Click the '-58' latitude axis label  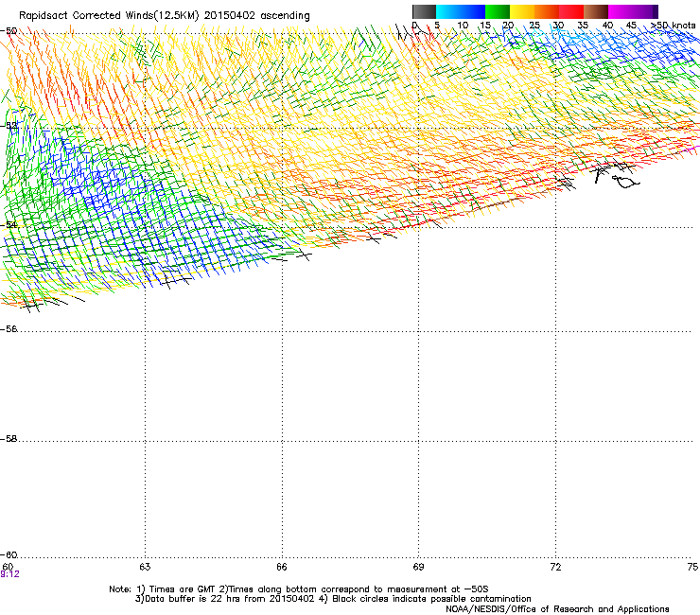pyautogui.click(x=9, y=439)
